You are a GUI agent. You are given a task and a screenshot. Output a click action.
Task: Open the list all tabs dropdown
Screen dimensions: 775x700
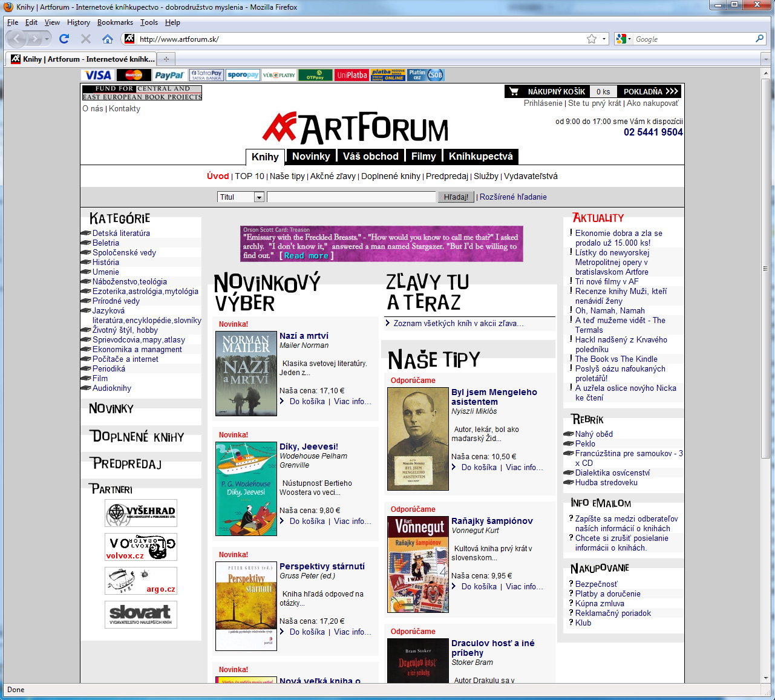pos(766,59)
